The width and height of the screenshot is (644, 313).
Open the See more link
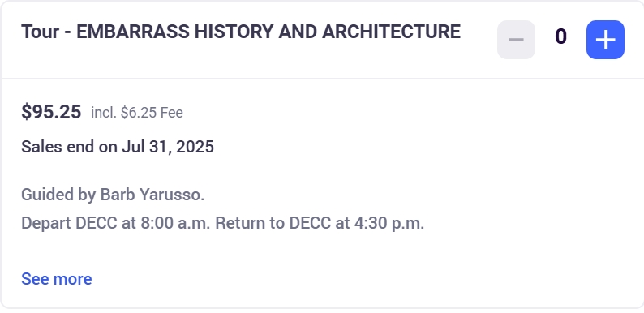(57, 279)
